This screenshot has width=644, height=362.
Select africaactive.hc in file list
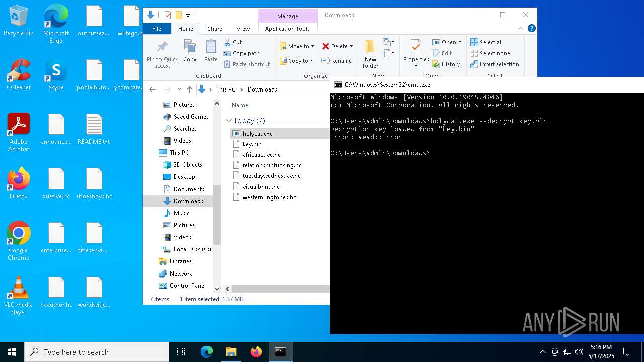click(x=261, y=155)
